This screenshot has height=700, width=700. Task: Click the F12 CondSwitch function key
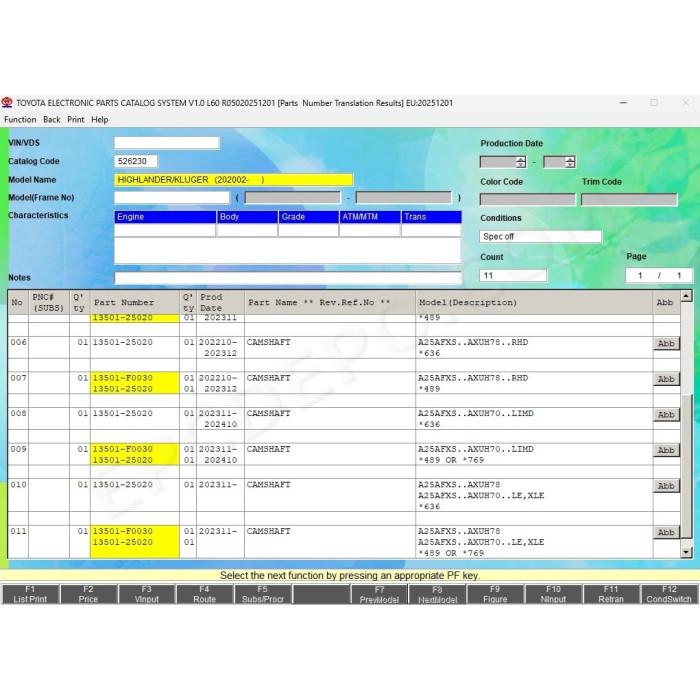[669, 594]
